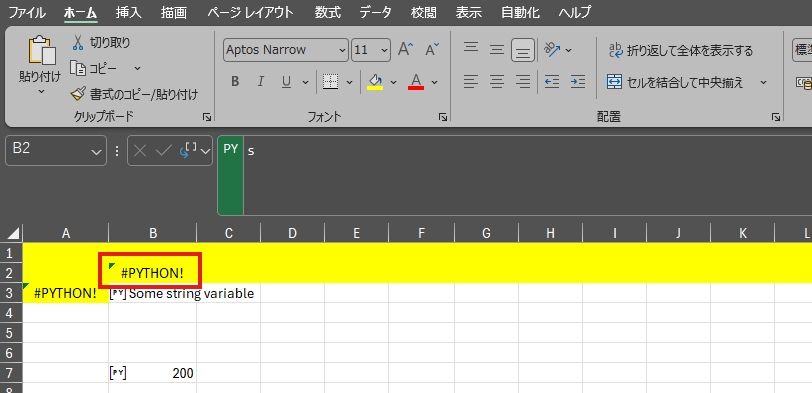Screen dimensions: 812x393
Task: Decrease font size with smaller A icon
Action: [x=432, y=50]
